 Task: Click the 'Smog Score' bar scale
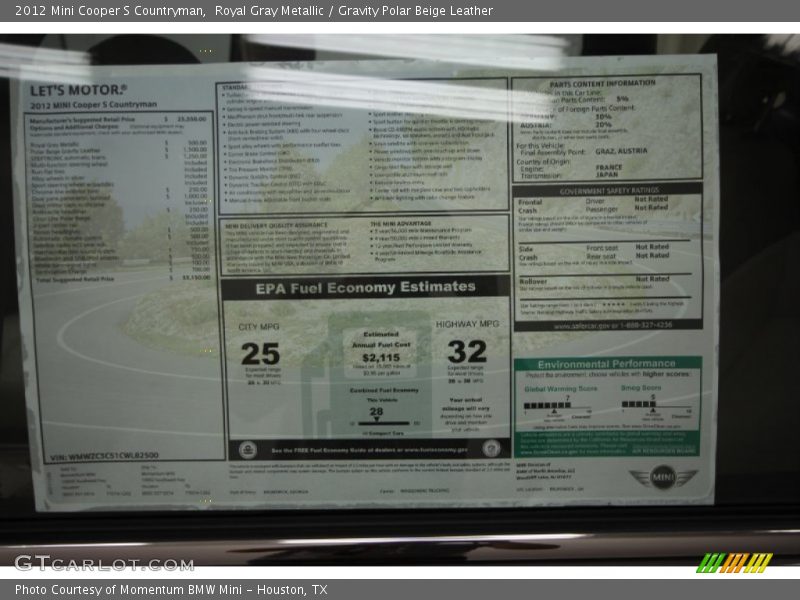pos(656,405)
